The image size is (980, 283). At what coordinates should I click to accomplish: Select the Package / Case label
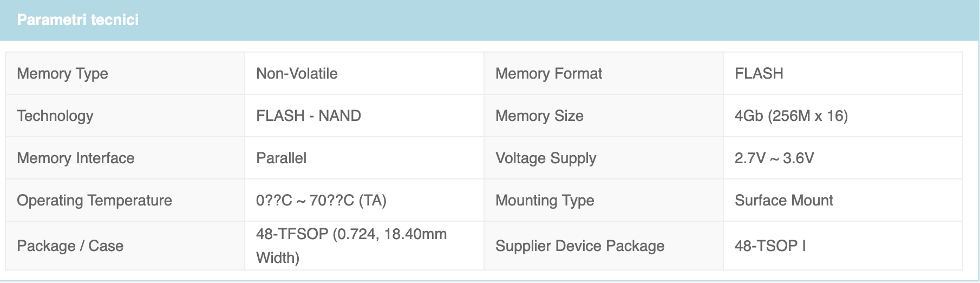pyautogui.click(x=70, y=246)
